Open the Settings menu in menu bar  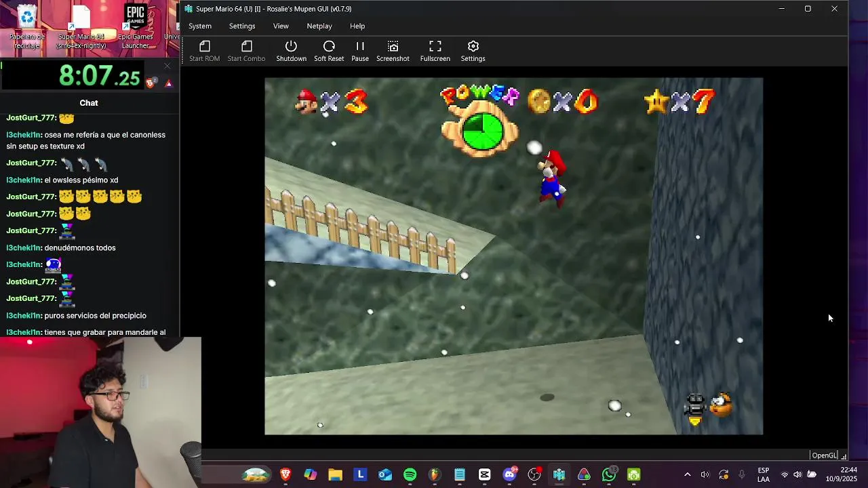(x=242, y=26)
